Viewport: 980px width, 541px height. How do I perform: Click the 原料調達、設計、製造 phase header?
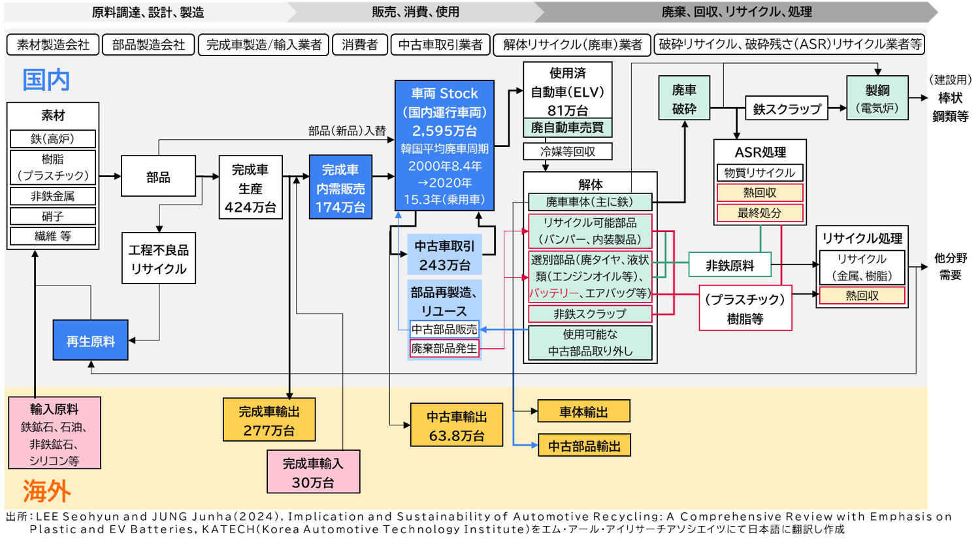click(148, 12)
